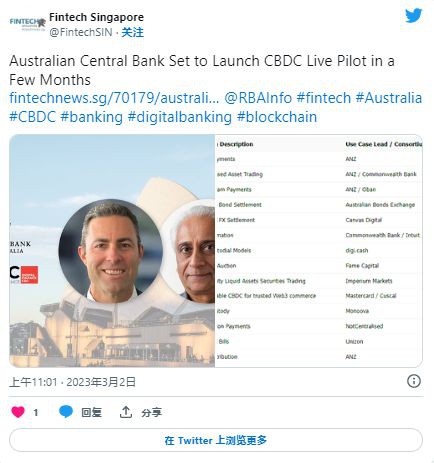Click the Fintech Singapore account name

pos(96,17)
